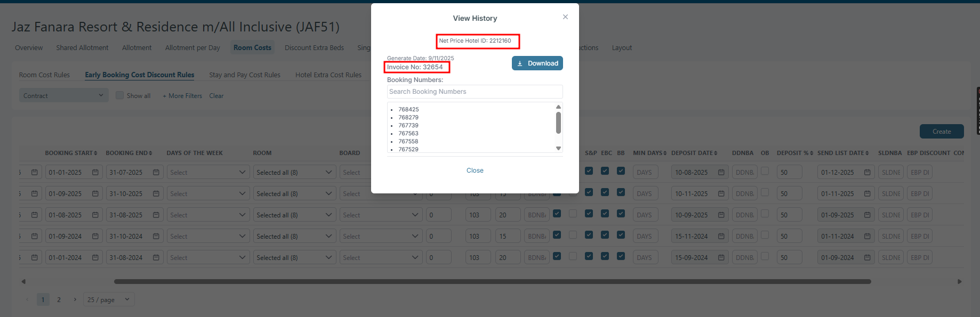The height and width of the screenshot is (317, 980).
Task: Open calendar icon for booking end 31-07-2025
Action: [156, 173]
